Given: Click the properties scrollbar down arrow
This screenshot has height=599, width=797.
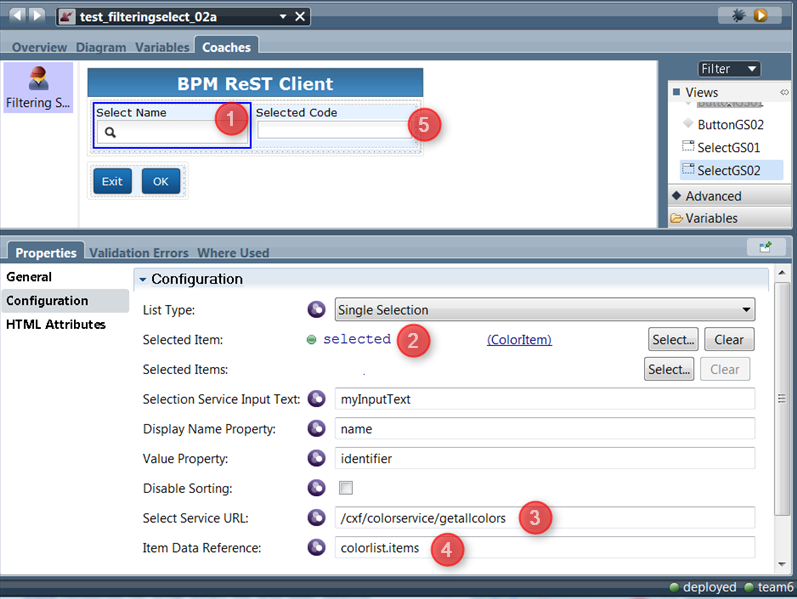Looking at the screenshot, I should click(x=782, y=564).
